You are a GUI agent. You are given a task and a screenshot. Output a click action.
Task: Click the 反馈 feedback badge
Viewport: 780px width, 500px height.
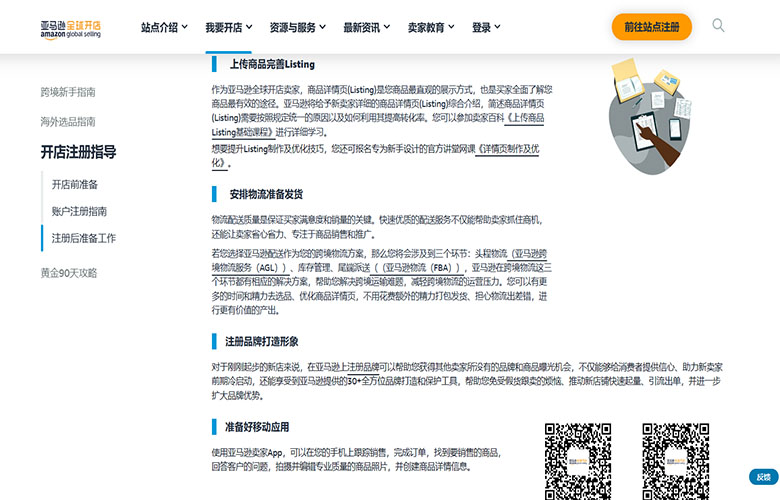764,477
